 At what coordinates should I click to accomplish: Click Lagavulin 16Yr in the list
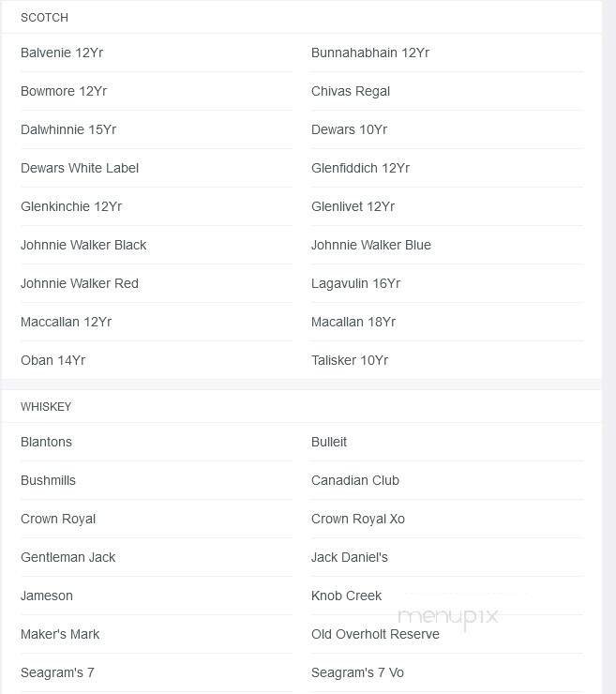[x=355, y=283]
